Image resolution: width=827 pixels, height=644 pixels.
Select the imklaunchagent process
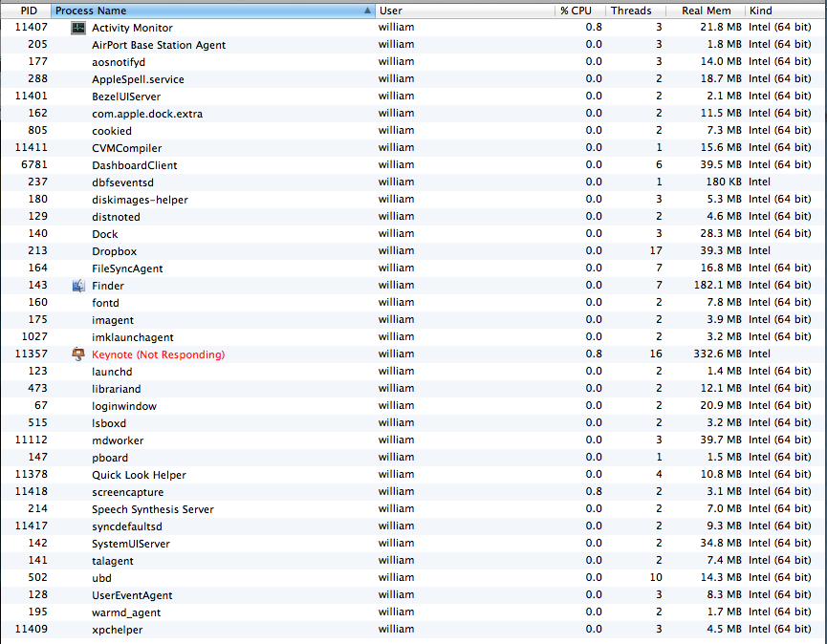pos(132,337)
